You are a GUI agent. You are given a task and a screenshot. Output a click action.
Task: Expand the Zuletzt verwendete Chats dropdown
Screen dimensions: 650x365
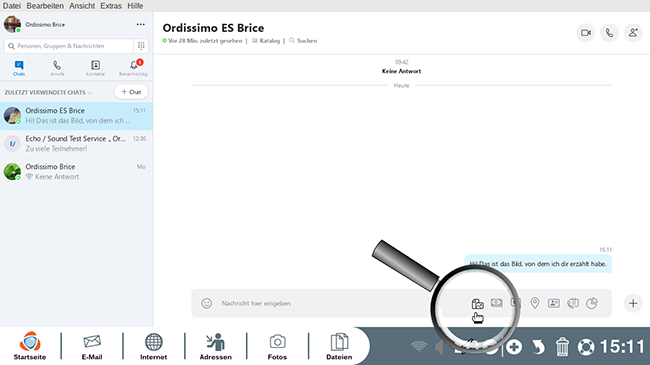click(48, 92)
